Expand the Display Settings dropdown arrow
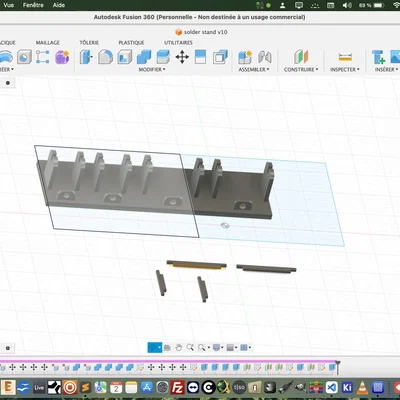 (222, 348)
